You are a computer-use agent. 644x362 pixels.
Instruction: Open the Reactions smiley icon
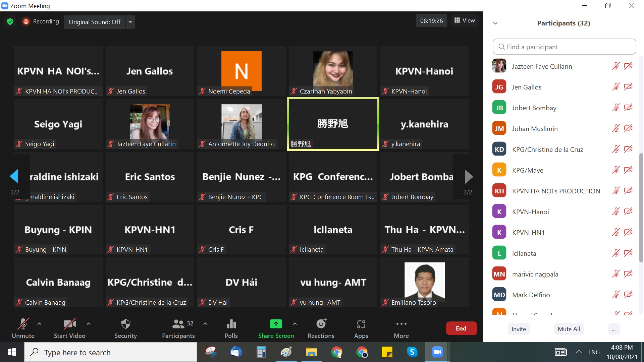point(321,324)
